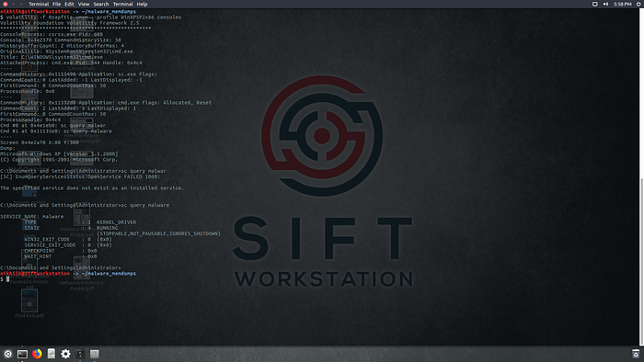Open the Help menu
This screenshot has width=644, height=362.
[142, 4]
